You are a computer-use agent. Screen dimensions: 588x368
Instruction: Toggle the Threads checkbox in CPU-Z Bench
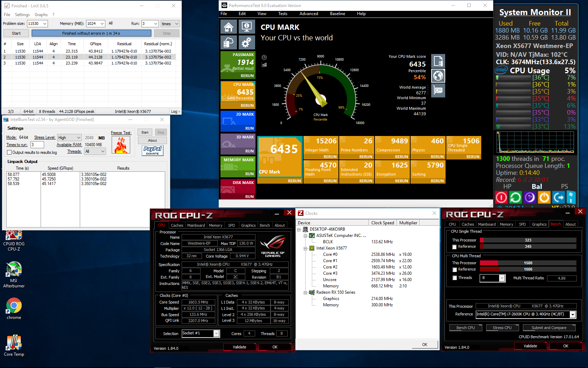454,278
